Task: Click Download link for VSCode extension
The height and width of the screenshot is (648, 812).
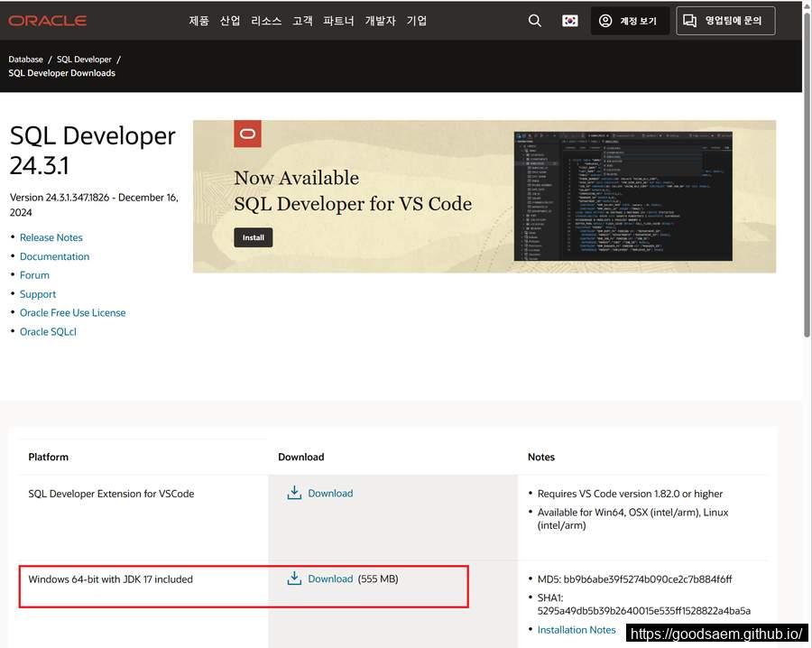Action: coord(330,493)
